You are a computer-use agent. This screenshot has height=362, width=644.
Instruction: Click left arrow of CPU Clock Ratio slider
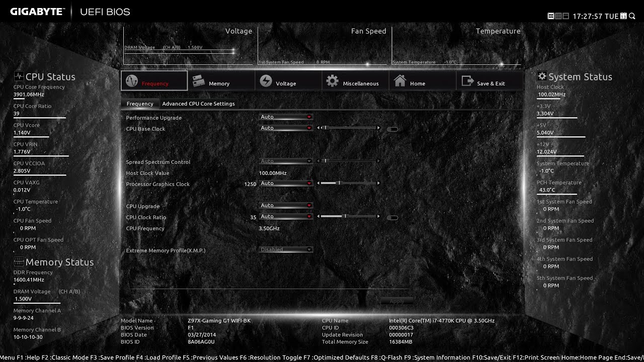point(318,216)
